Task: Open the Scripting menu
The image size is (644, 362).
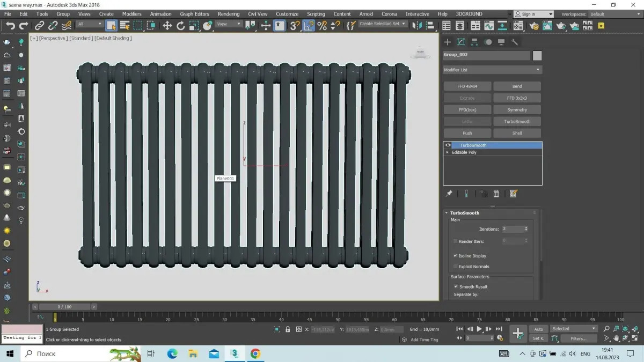Action: point(316,14)
